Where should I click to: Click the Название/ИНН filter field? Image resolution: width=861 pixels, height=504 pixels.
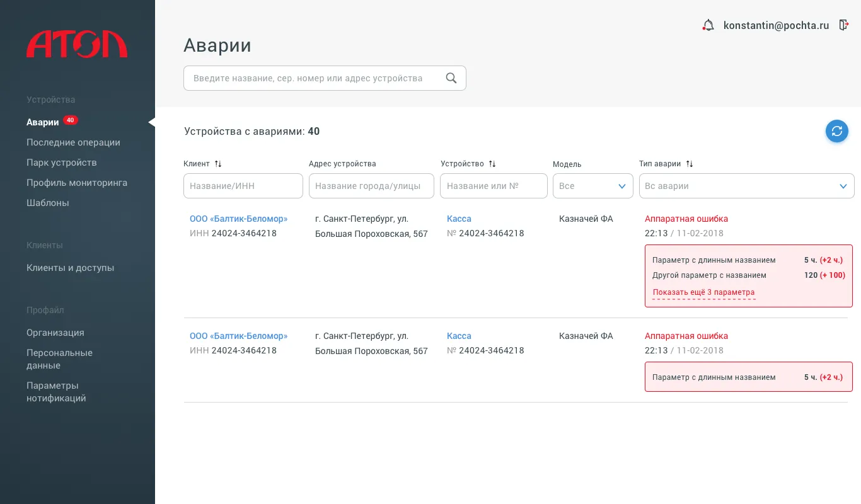[x=243, y=186]
